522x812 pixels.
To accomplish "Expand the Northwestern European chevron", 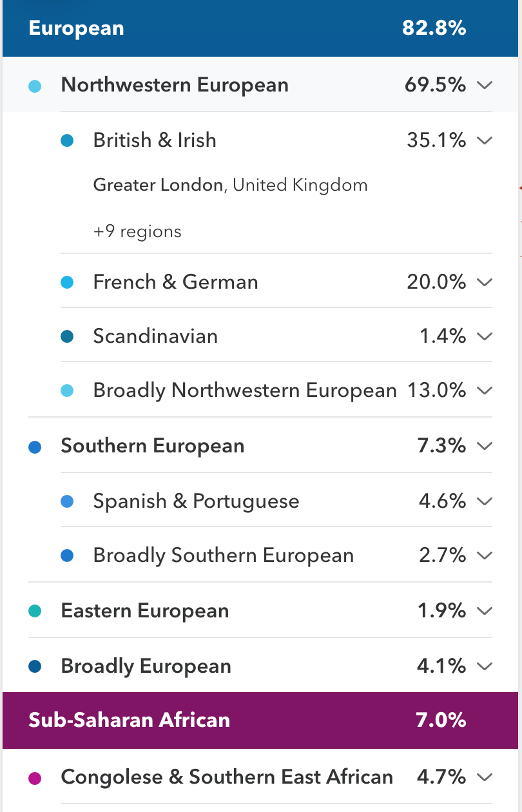I will tap(485, 85).
